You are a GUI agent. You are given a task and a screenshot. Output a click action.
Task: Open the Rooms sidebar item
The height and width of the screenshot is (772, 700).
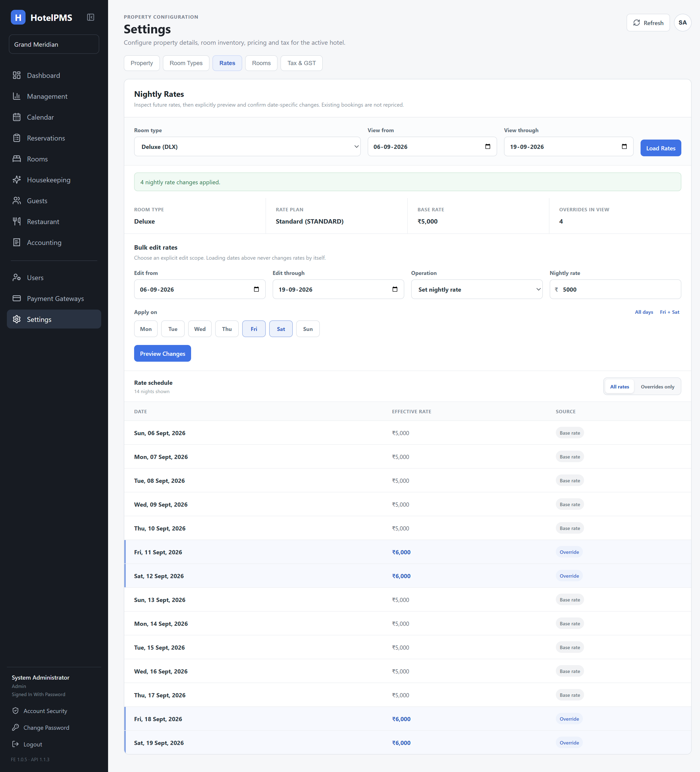[54, 159]
